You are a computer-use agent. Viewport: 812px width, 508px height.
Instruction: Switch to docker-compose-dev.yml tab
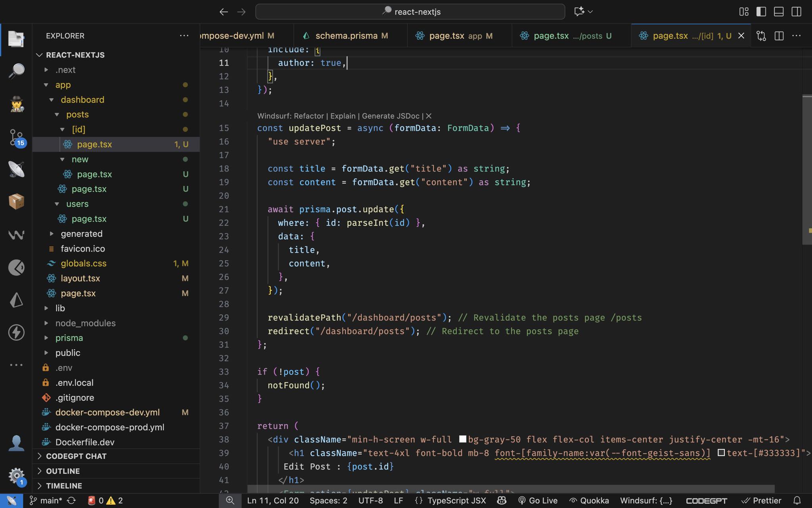click(247, 36)
